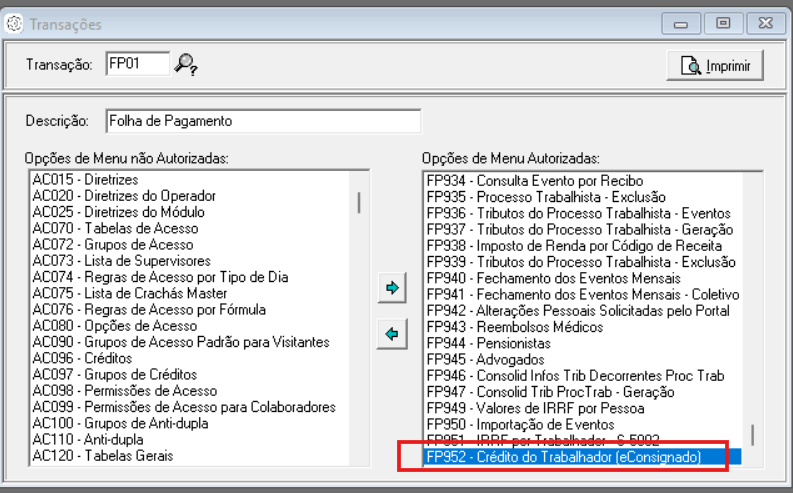Select FP940 - Fechamento dos Eventos Mensais
The image size is (793, 493).
click(x=553, y=278)
